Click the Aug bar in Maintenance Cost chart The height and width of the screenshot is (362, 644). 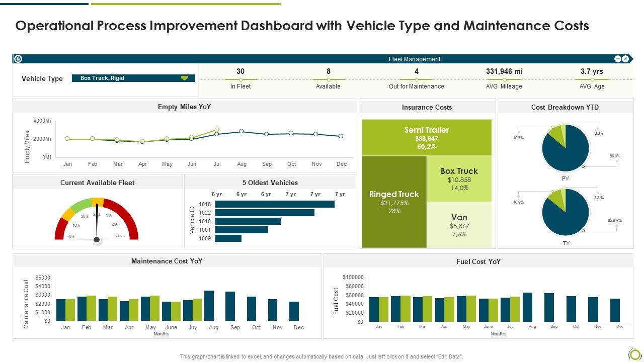[x=209, y=306]
